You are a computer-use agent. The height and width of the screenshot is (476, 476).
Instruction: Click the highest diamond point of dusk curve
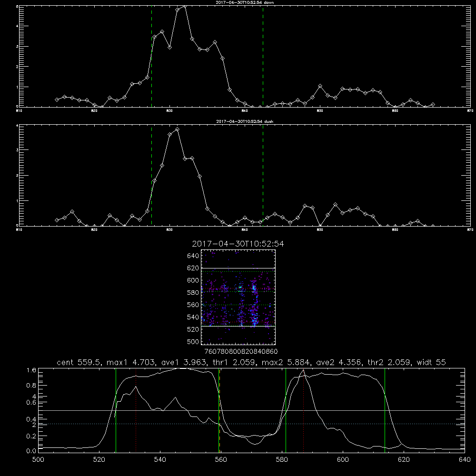click(177, 129)
